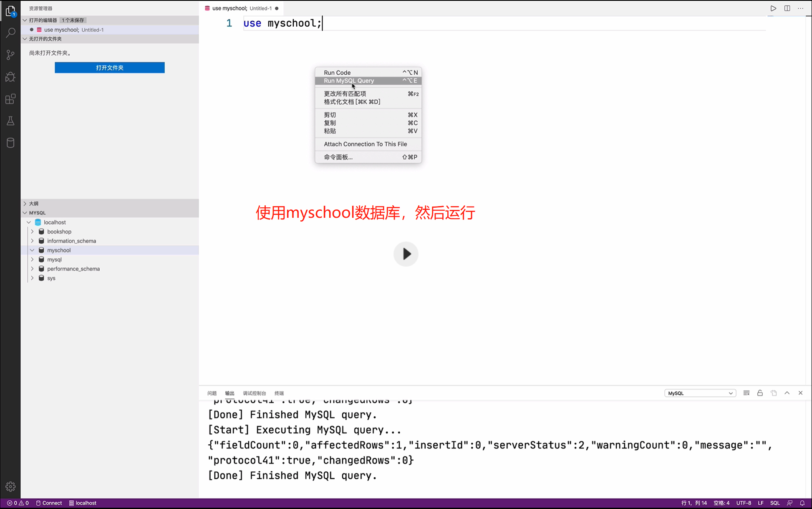812x509 pixels.
Task: Click Connect in the status bar
Action: click(x=49, y=503)
